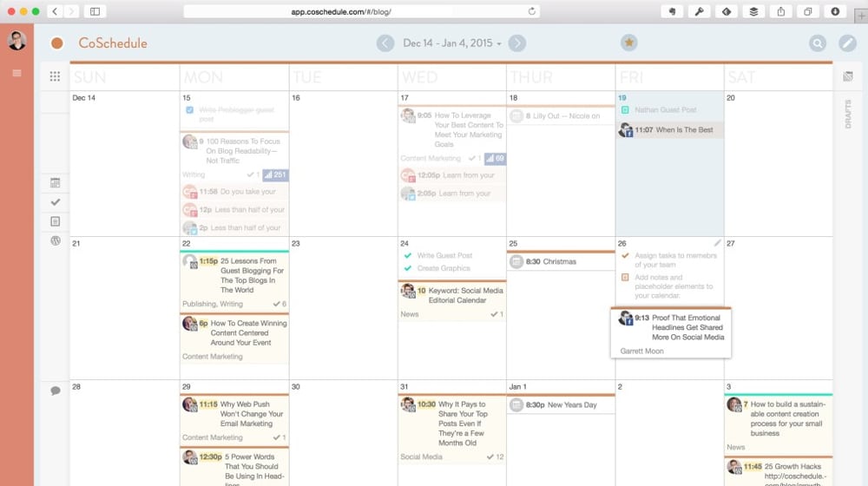The height and width of the screenshot is (486, 868).
Task: Click the browser address bar app.coschedule.com
Action: coord(361,11)
